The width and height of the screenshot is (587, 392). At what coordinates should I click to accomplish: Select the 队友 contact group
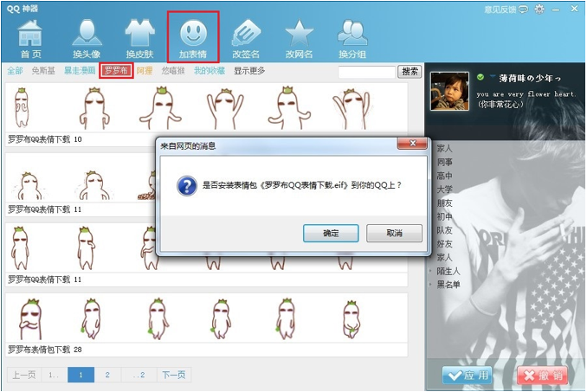pos(444,230)
